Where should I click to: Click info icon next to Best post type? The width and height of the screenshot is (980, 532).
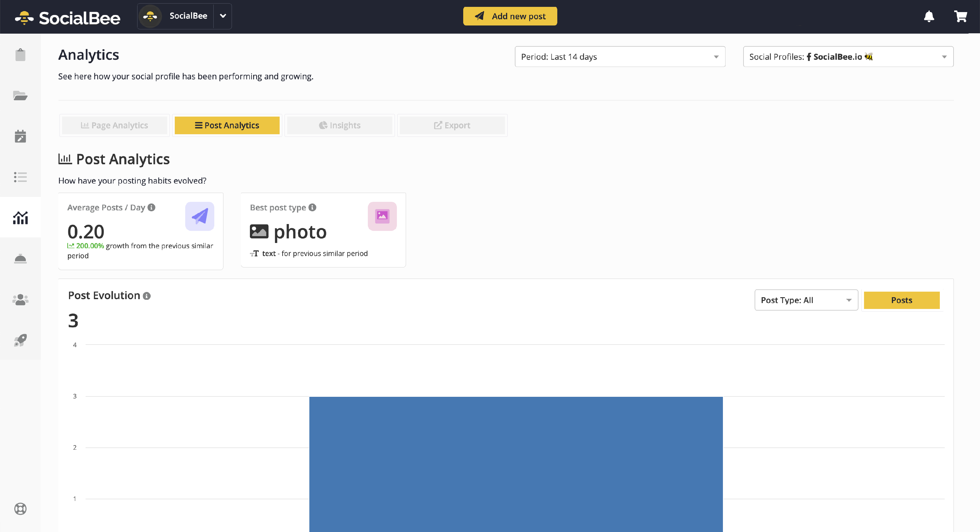[x=312, y=207]
